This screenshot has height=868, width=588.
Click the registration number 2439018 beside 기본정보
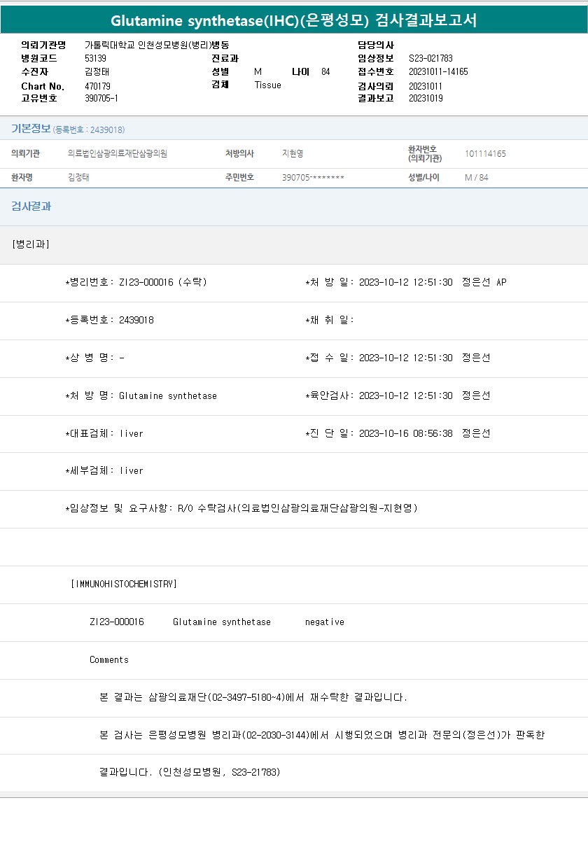point(89,130)
